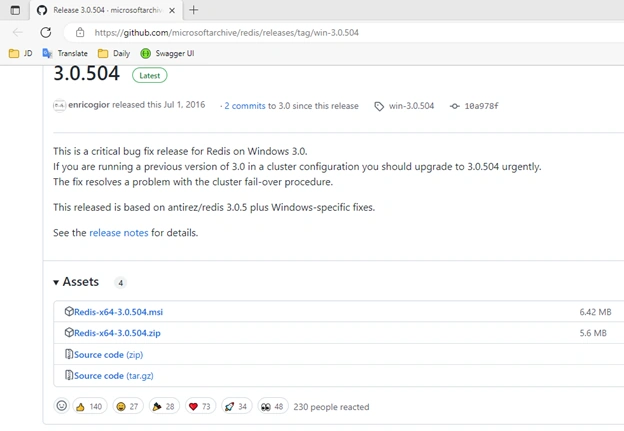Collapse the Assets section triangle
The height and width of the screenshot is (431, 624).
point(56,283)
